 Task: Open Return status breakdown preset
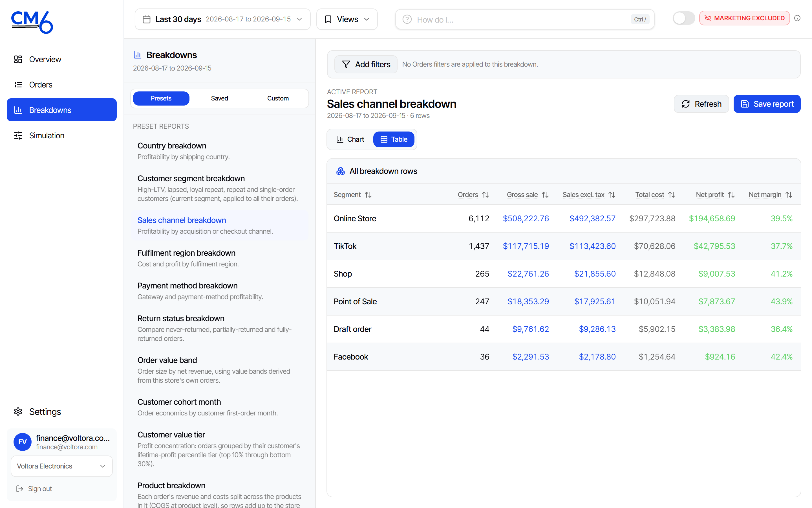tap(219, 328)
